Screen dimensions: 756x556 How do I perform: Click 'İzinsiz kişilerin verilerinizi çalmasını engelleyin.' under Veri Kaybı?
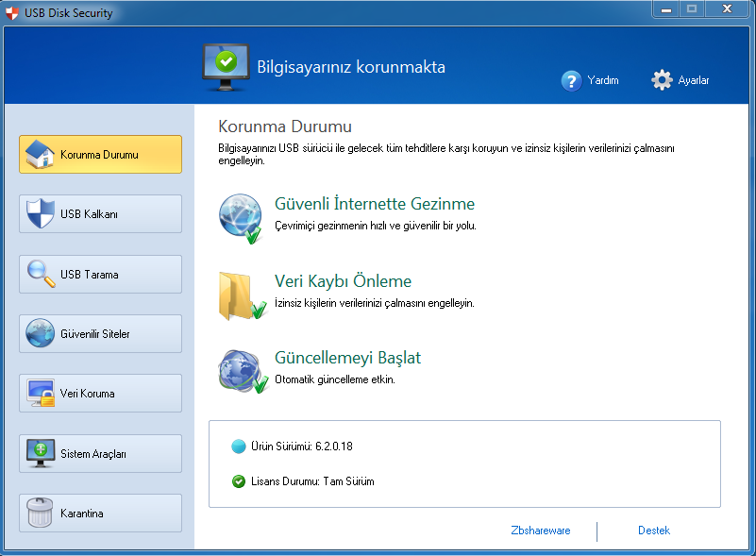click(x=375, y=303)
